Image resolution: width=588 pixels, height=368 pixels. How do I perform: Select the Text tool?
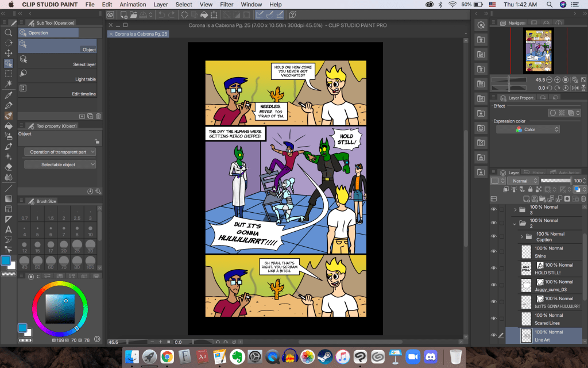[9, 229]
